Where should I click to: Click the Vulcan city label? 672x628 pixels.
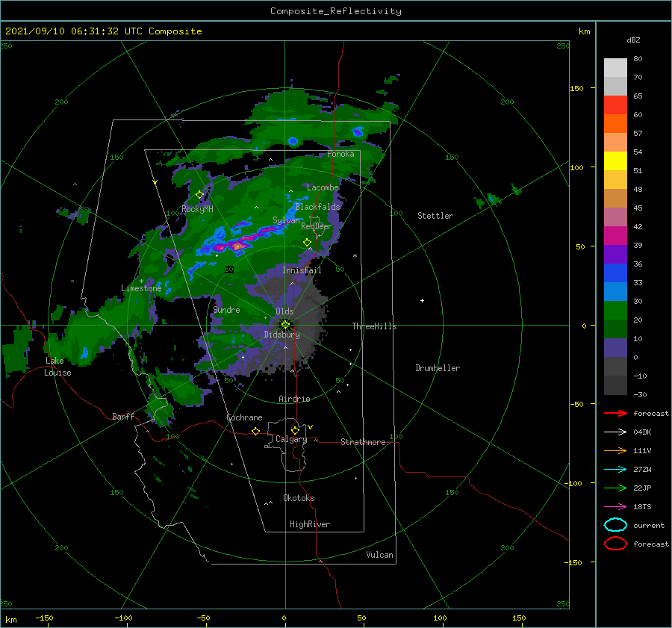pyautogui.click(x=379, y=555)
